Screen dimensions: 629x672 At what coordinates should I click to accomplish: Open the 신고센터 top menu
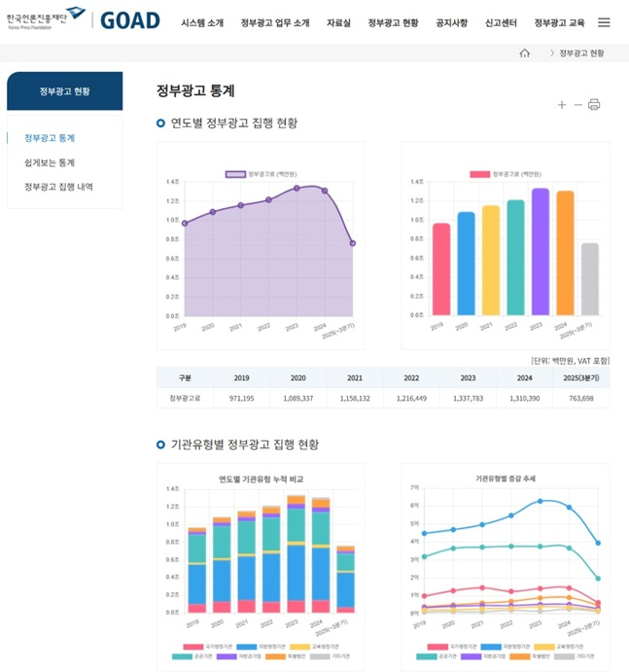click(501, 22)
